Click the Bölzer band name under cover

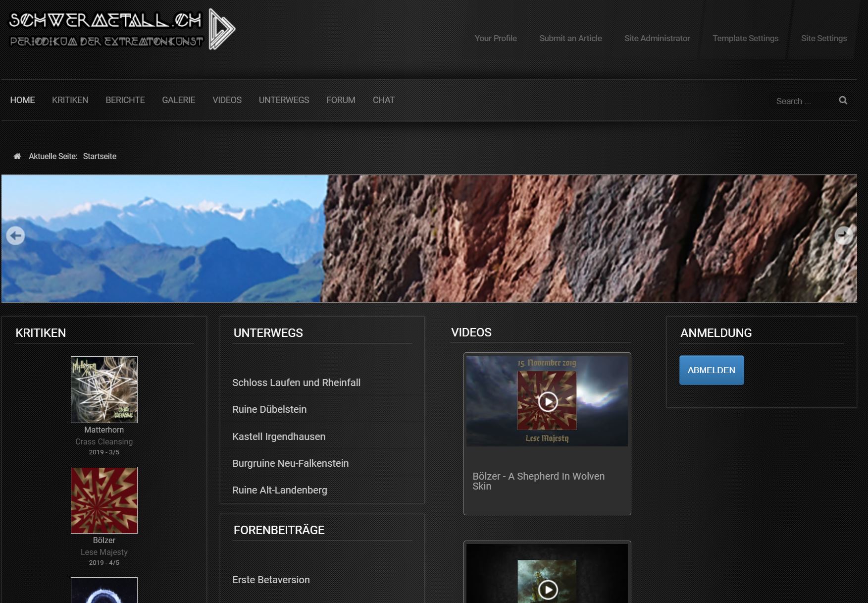pos(104,540)
